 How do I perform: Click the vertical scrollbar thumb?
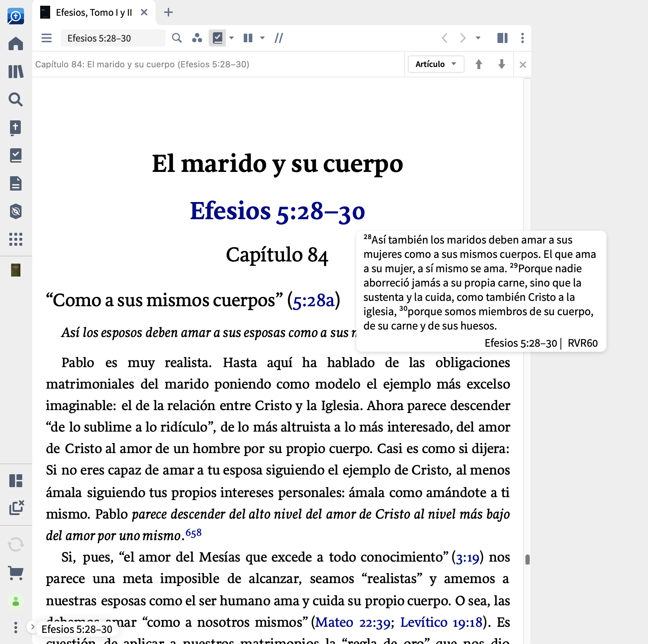527,559
